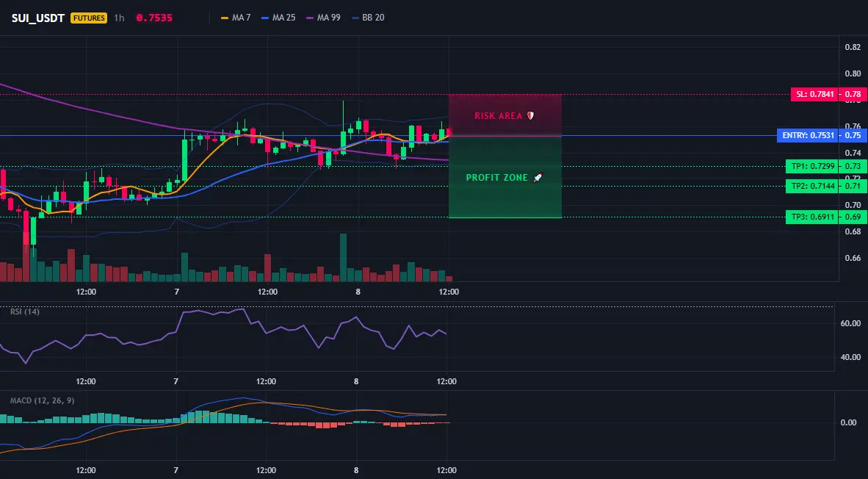Screen dimensions: 868x479
Task: Click the 0.80 price axis value
Action: [x=853, y=73]
